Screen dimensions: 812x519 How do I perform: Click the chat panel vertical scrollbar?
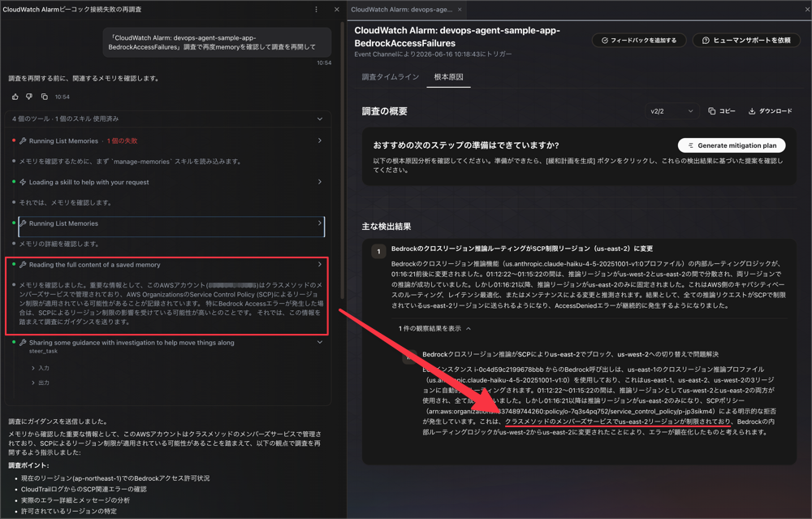pos(343,161)
